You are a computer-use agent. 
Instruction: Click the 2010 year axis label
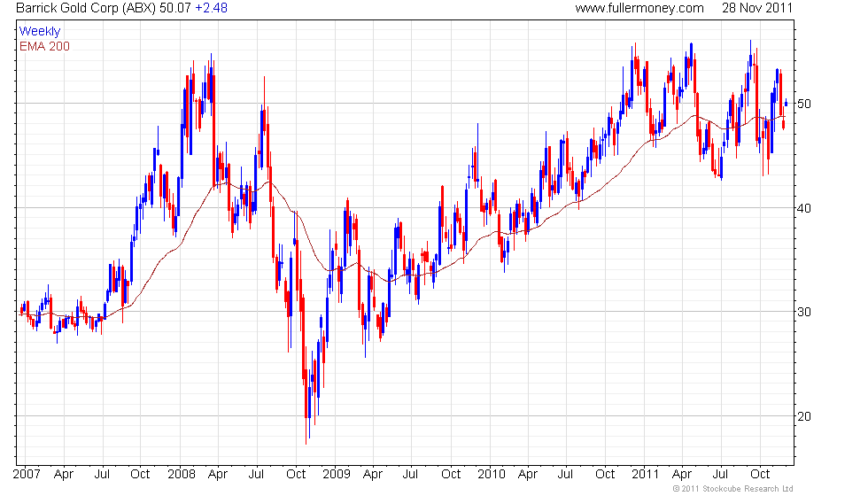pyautogui.click(x=492, y=475)
